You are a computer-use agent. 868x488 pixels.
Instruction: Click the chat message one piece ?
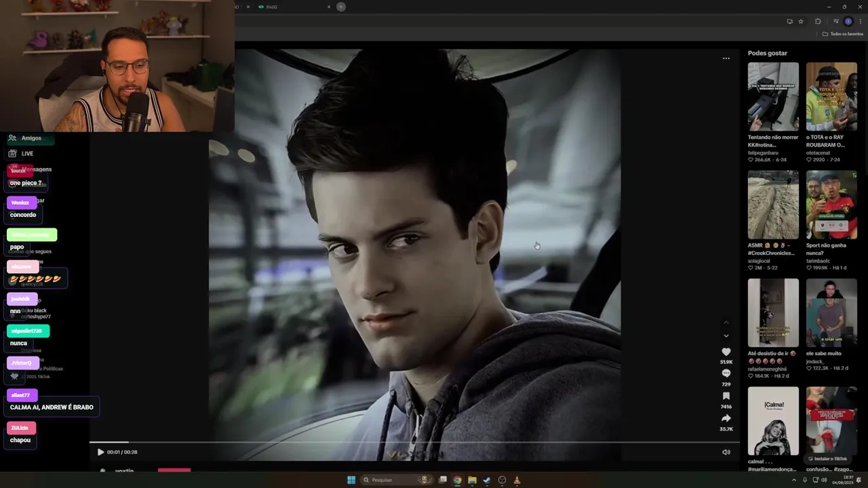click(26, 183)
